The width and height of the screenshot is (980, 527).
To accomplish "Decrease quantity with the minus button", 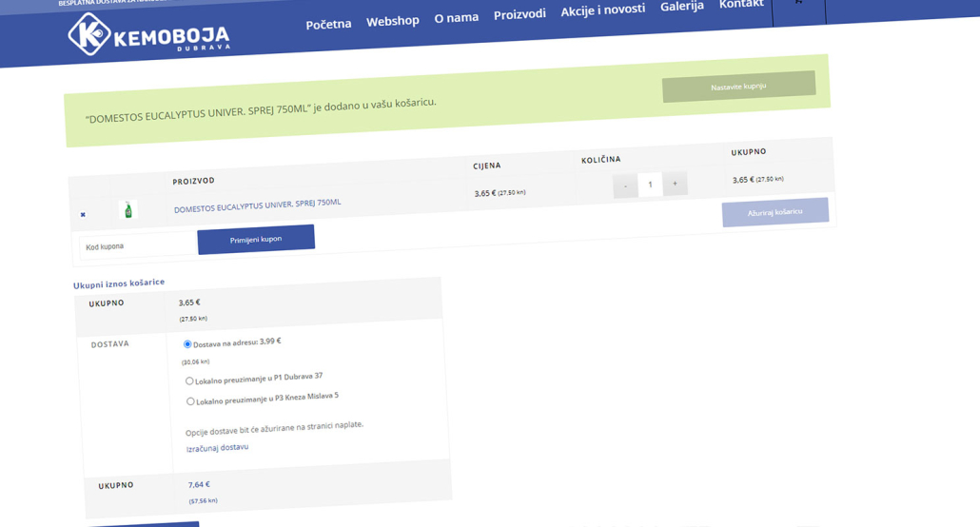I will [625, 185].
